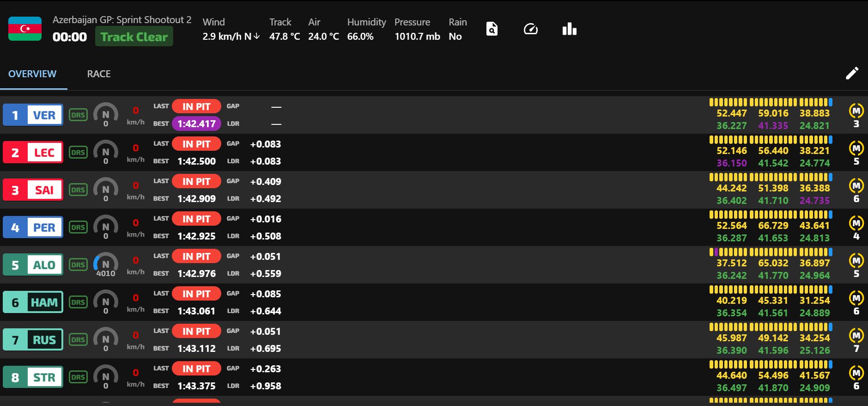This screenshot has width=868, height=406.
Task: Click HAM's medium tyre icon
Action: (856, 298)
